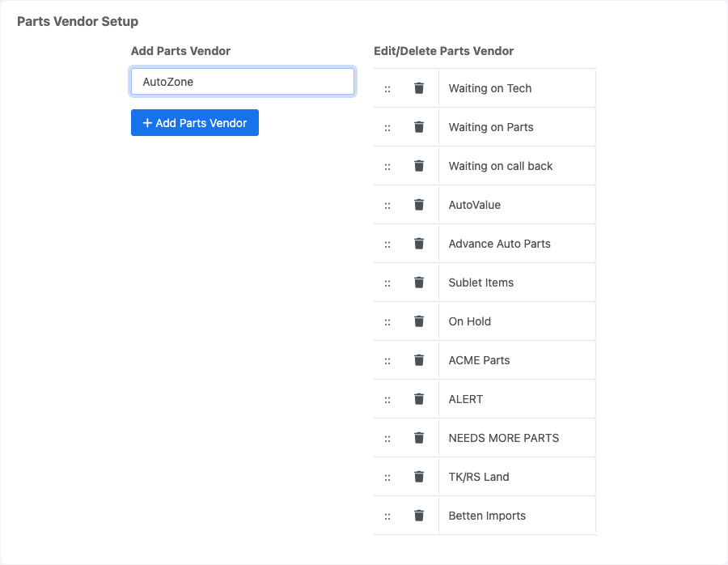Delete the Waiting on Parts vendor
This screenshot has width=728, height=565.
[419, 127]
